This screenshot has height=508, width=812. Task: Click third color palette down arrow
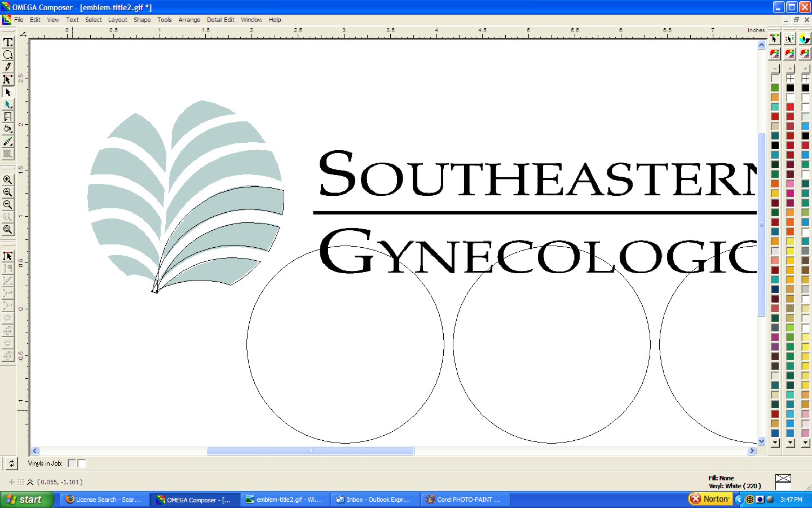[806, 443]
